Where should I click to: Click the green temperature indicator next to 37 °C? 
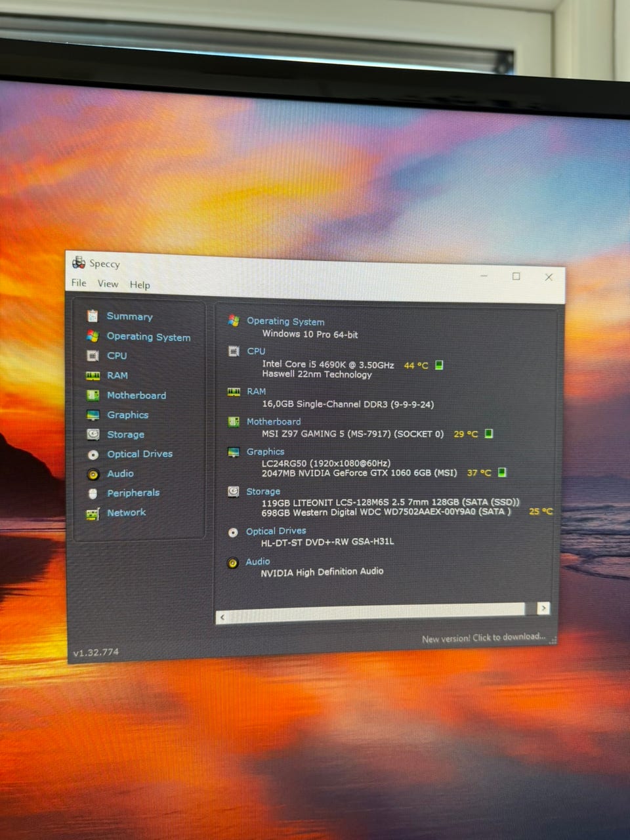[502, 472]
